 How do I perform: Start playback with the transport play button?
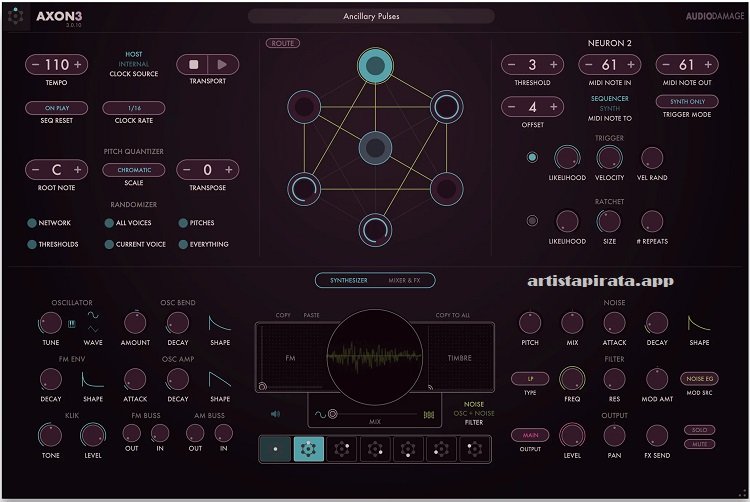(222, 65)
